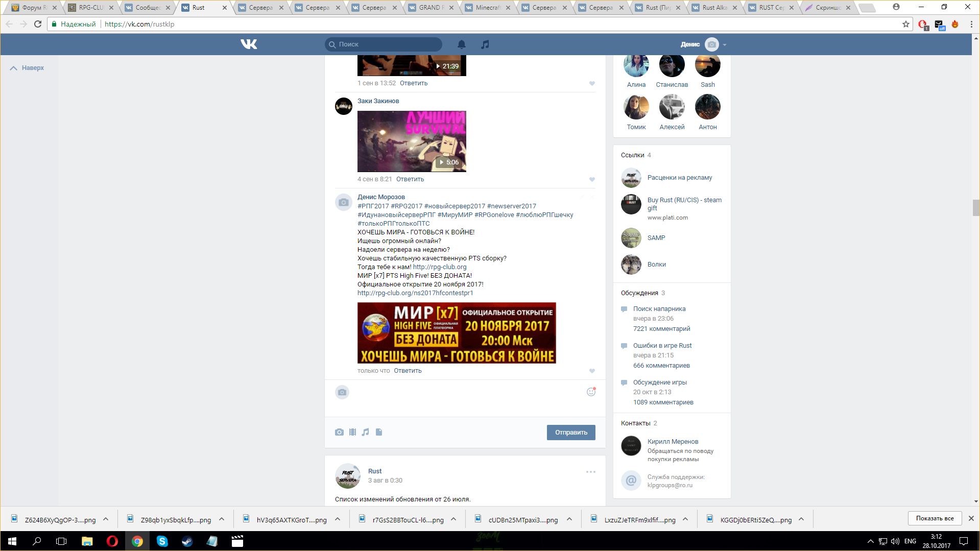Bookmark this page with the star icon
Screen dimensions: 980x551
tap(906, 24)
